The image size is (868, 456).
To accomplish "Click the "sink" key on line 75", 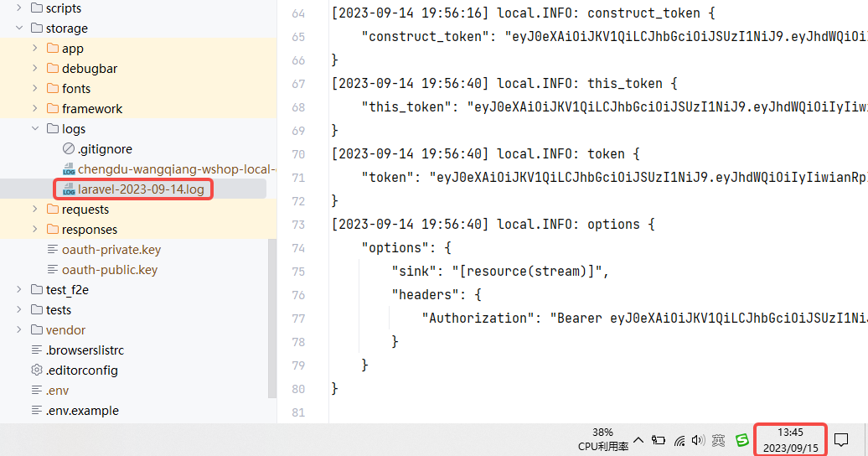I will [414, 271].
